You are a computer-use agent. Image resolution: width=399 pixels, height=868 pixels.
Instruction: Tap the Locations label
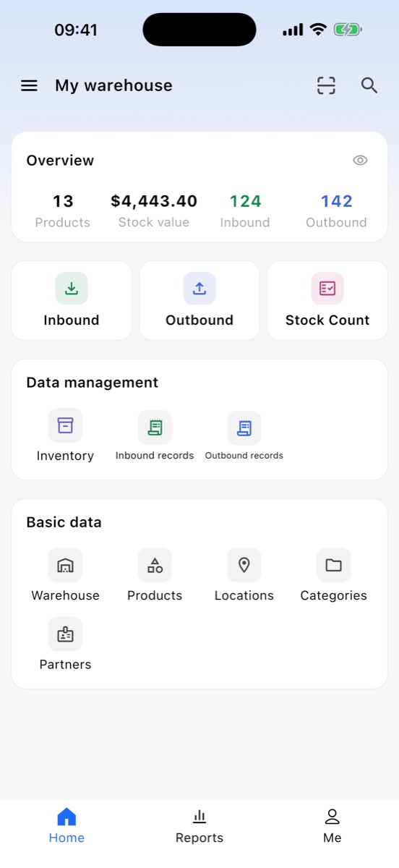[x=244, y=595]
